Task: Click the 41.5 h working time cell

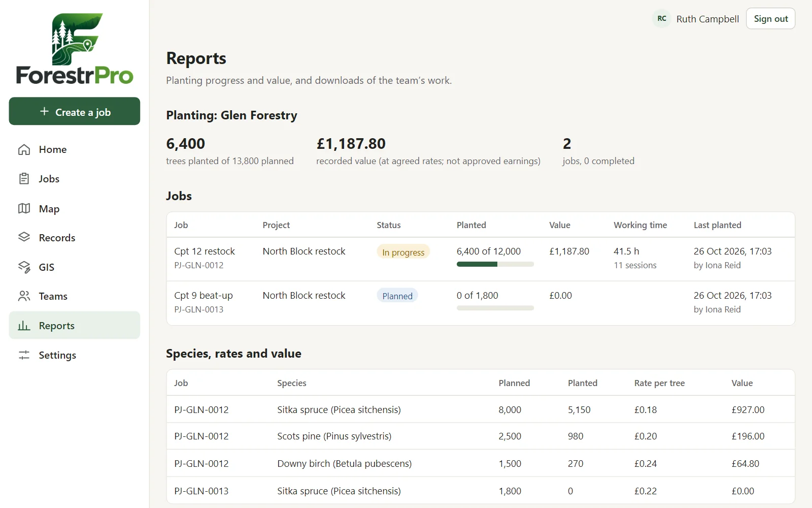Action: tap(626, 251)
